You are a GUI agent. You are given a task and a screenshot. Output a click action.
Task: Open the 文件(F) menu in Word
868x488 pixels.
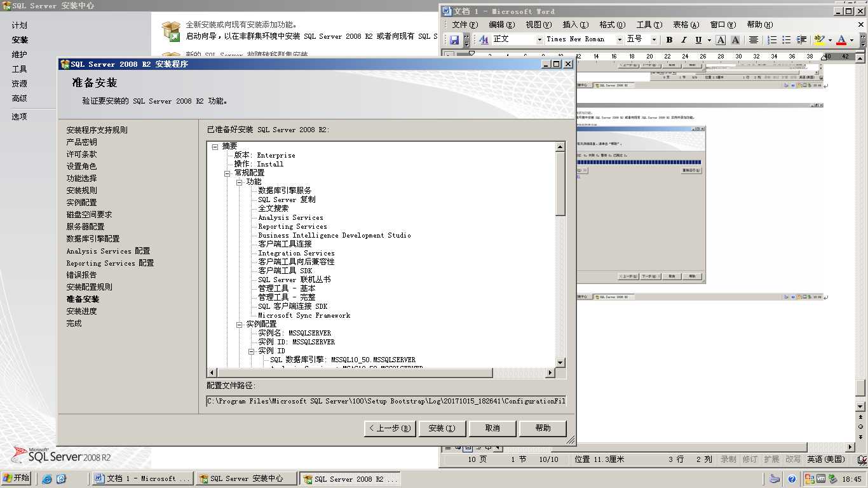[x=465, y=25]
